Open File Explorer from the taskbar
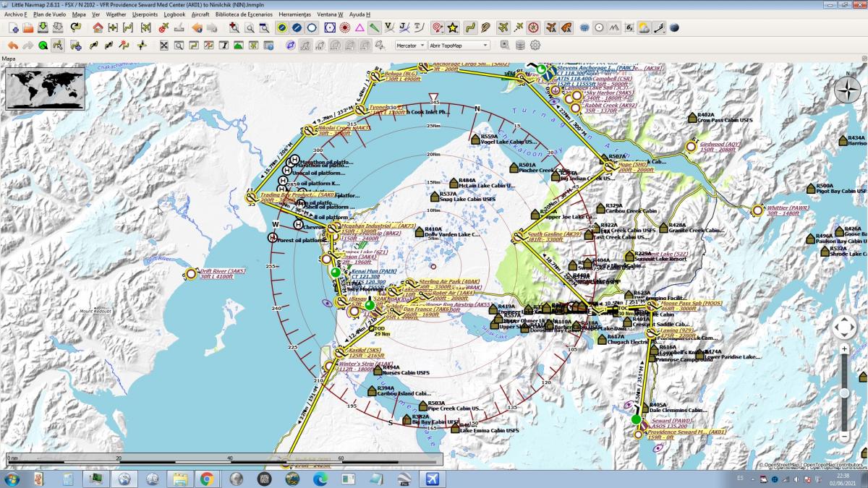The image size is (868, 488). (179, 479)
